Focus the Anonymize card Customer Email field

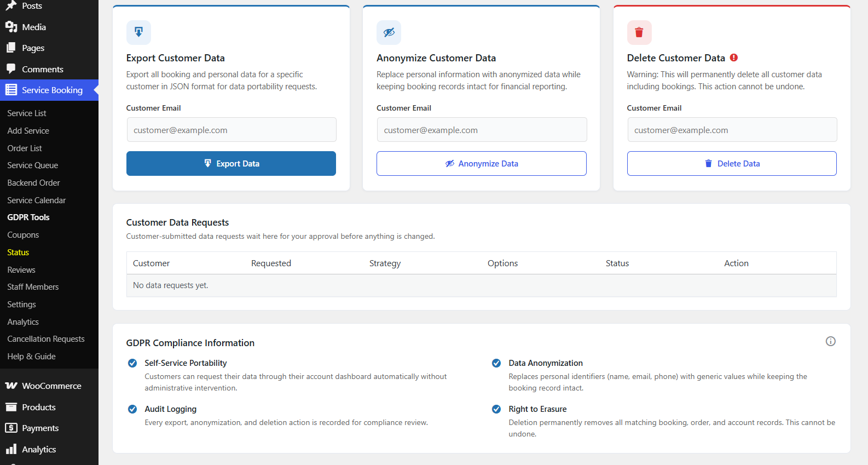click(482, 130)
